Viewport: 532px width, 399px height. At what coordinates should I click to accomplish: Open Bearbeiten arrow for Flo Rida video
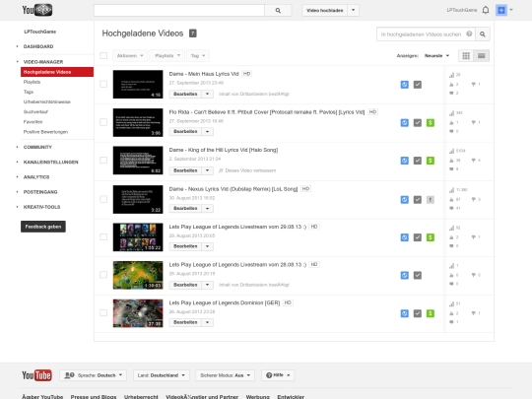pyautogui.click(x=207, y=132)
